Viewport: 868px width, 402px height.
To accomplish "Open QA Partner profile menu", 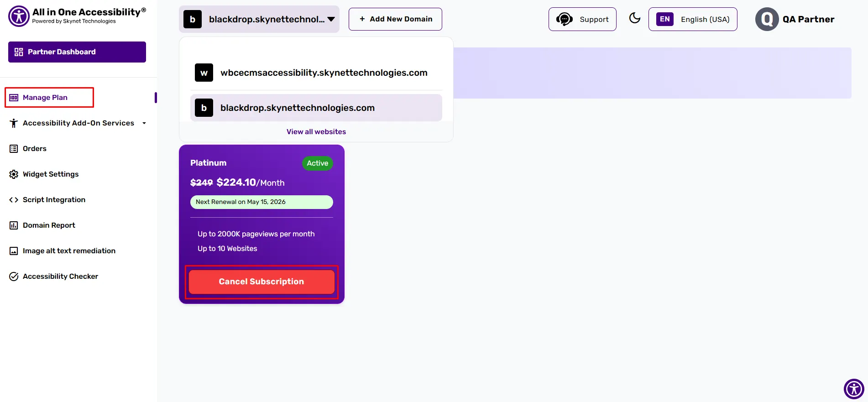I will [795, 19].
